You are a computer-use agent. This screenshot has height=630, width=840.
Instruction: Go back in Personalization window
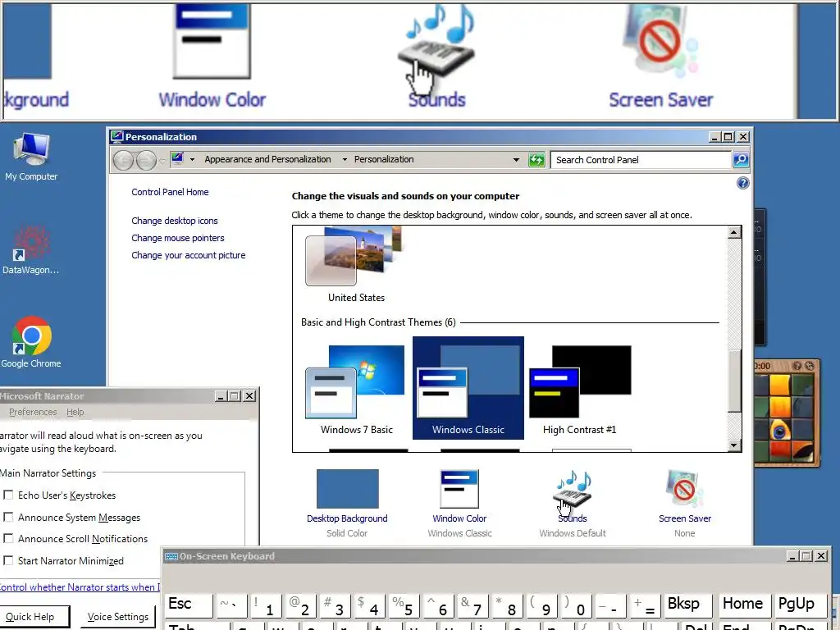pyautogui.click(x=123, y=160)
